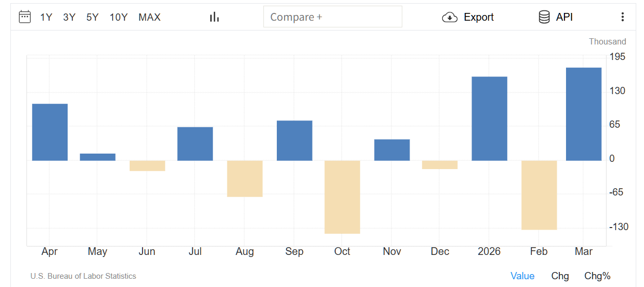
Task: Click the March blue bar
Action: (x=584, y=114)
